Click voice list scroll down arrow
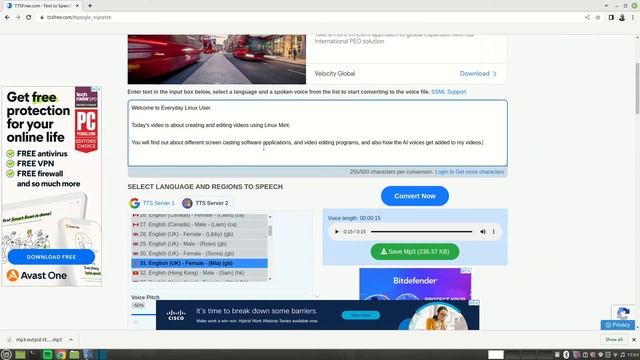Screen dimensions: 640x360 (270, 279)
